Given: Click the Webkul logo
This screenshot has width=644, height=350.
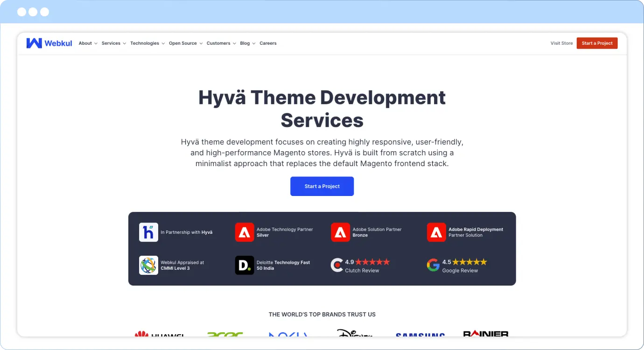Looking at the screenshot, I should pyautogui.click(x=49, y=43).
